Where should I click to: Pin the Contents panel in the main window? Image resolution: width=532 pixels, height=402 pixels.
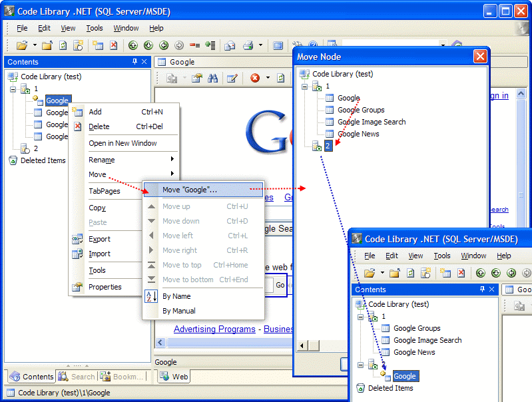pos(134,61)
